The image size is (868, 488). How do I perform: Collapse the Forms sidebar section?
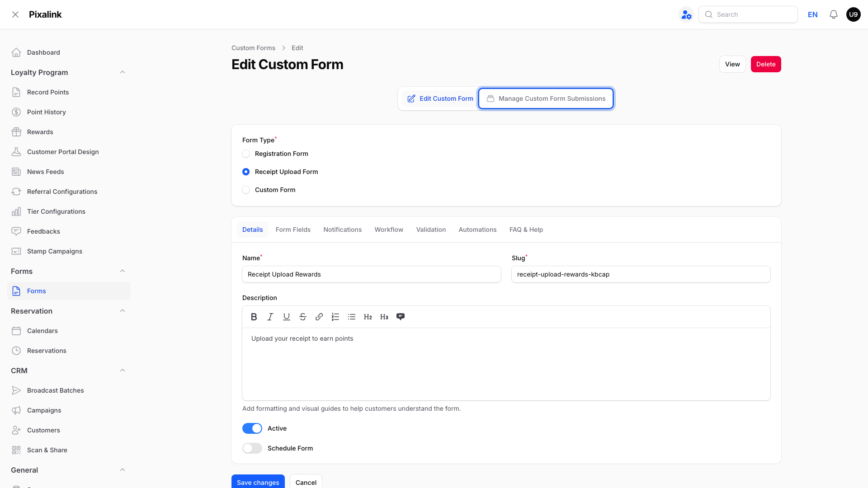[123, 271]
